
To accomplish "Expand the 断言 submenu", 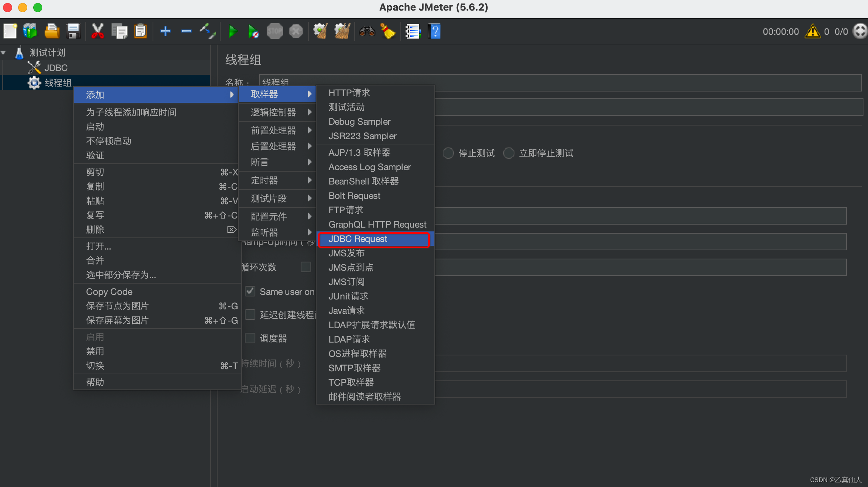I will [278, 162].
